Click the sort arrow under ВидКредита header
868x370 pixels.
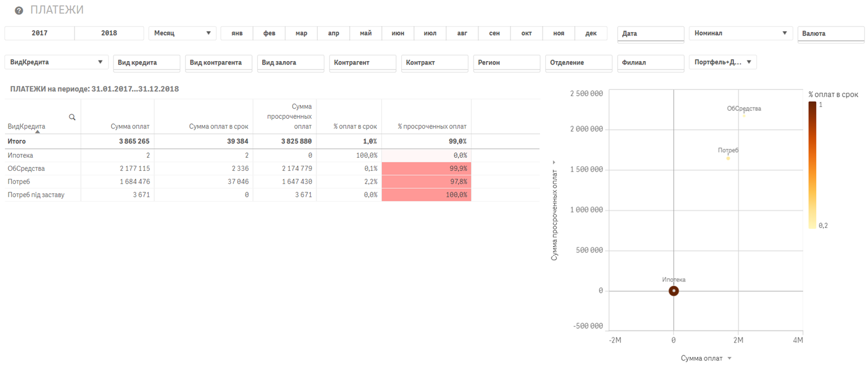[37, 131]
